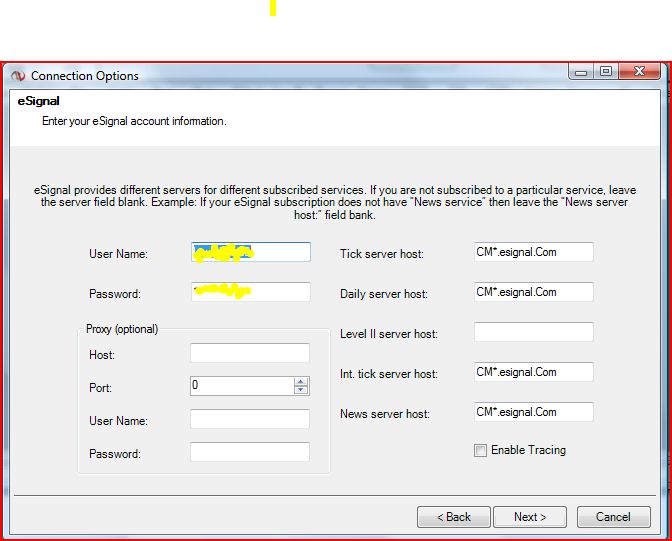Maximize the Connection Options window

606,72
